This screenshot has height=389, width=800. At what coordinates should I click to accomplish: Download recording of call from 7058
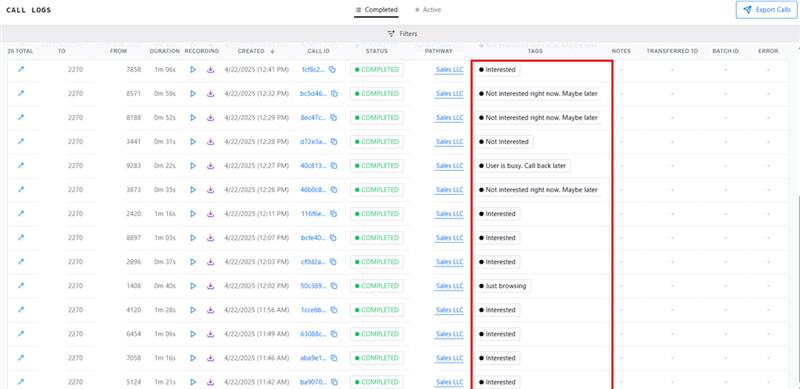210,358
